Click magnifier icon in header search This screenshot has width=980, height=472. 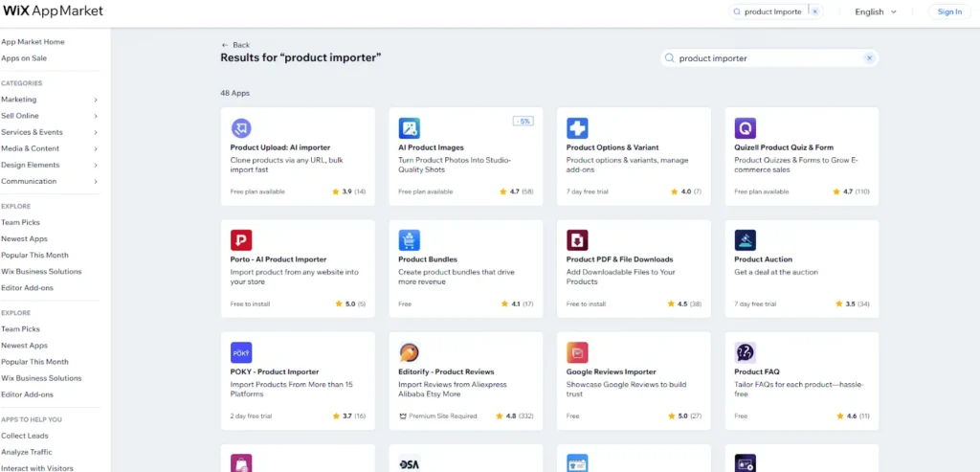tap(737, 11)
